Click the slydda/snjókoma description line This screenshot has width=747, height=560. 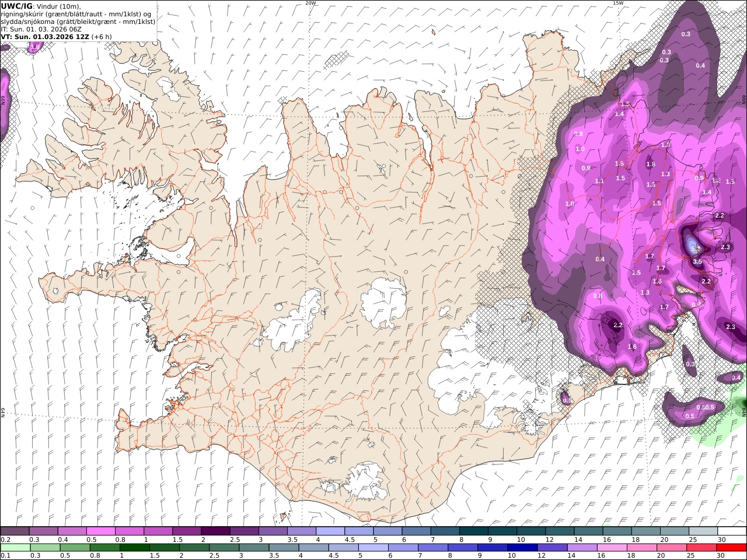coord(78,21)
